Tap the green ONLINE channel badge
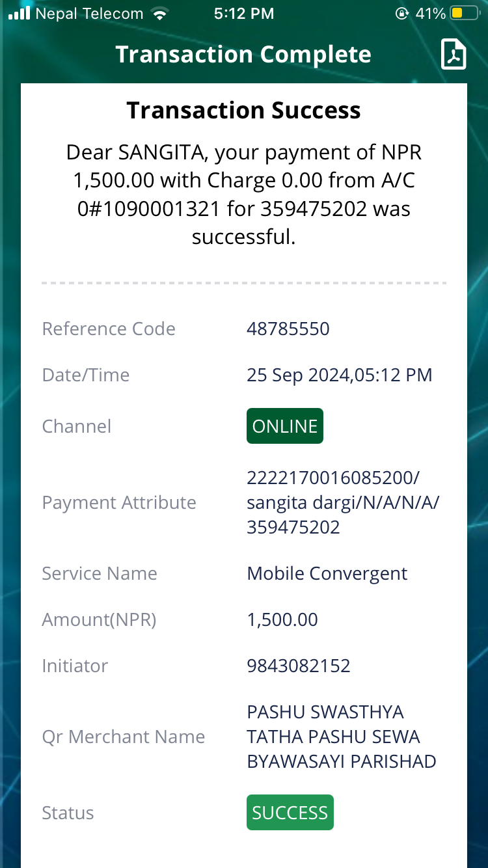The height and width of the screenshot is (868, 488). (x=285, y=426)
